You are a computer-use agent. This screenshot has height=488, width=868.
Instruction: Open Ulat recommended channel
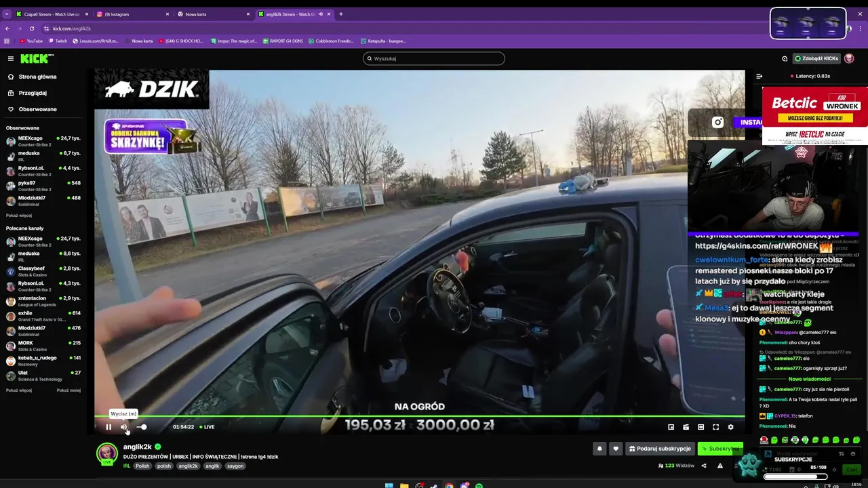[43, 375]
